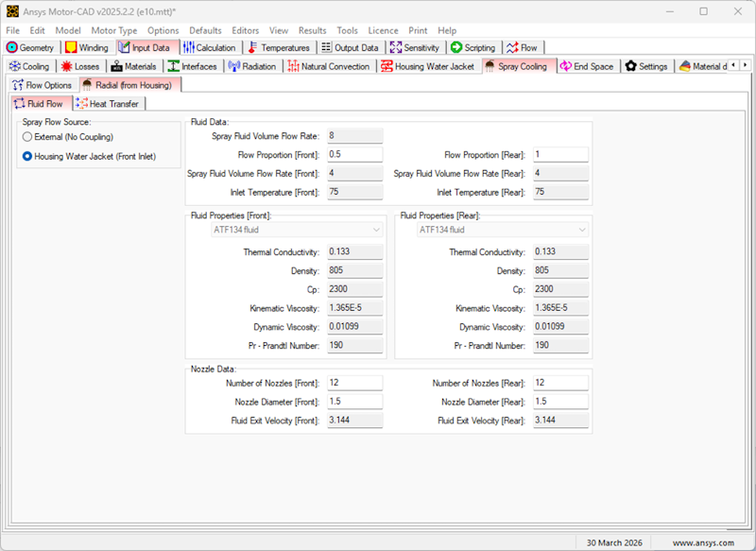The height and width of the screenshot is (551, 756).
Task: Open Fluid Properties [Front] ATF134 dropdown
Action: click(297, 230)
